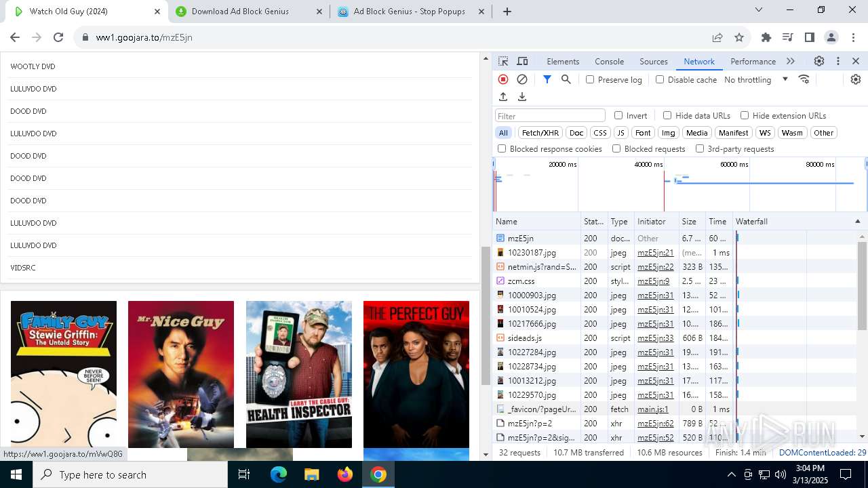This screenshot has width=868, height=488.
Task: Launch Firefox from taskbar
Action: pos(345,474)
